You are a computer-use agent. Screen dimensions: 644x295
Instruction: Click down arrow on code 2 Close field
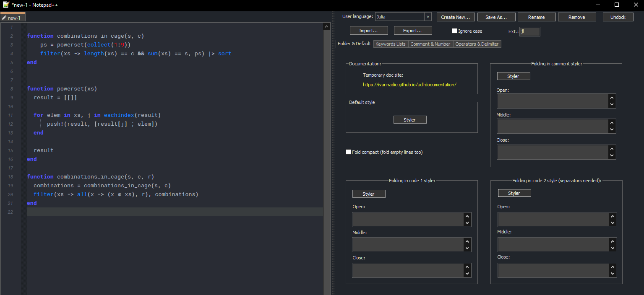(x=613, y=274)
